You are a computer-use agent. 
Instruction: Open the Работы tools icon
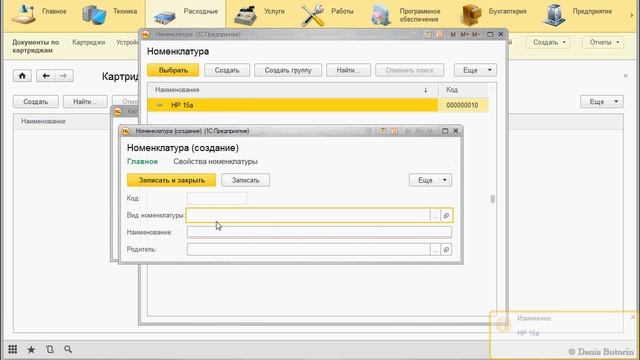pos(313,15)
